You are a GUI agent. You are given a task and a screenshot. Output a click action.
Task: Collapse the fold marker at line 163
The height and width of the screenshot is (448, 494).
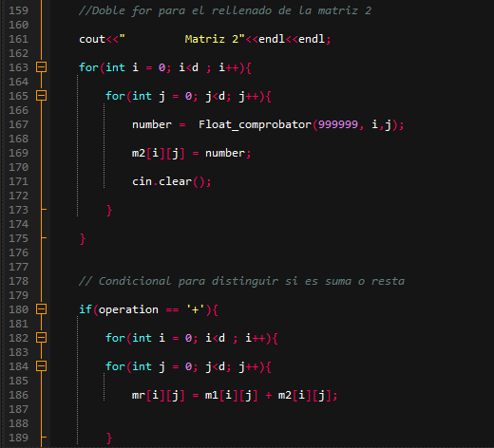[41, 67]
